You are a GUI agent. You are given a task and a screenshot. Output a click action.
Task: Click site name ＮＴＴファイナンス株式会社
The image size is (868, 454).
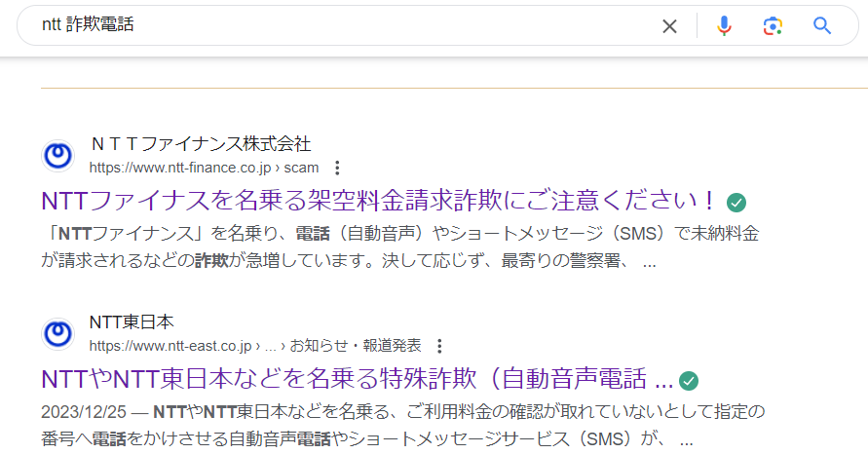pos(200,144)
